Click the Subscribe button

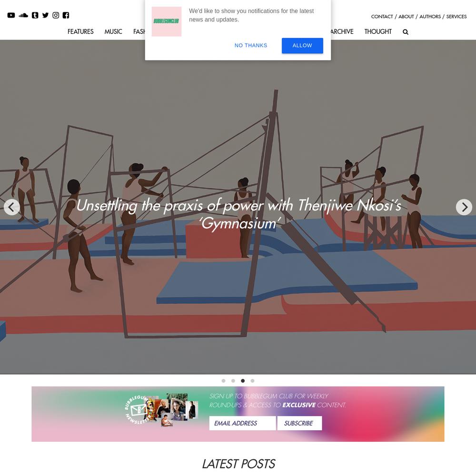point(299,423)
